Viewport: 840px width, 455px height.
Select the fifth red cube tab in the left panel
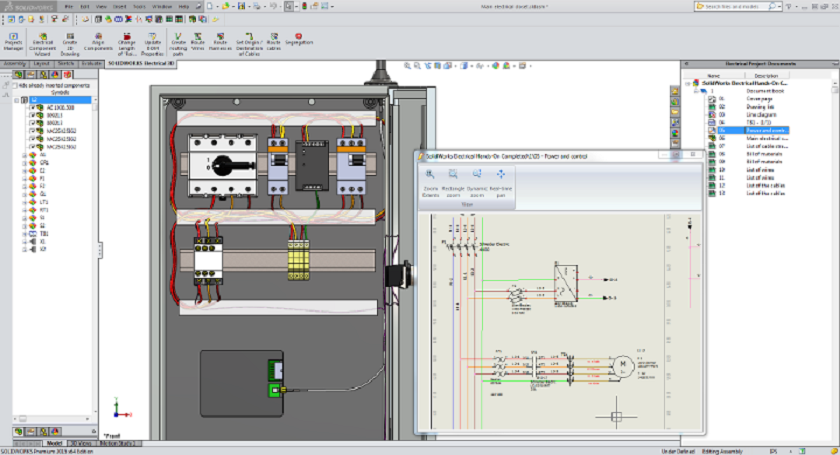pyautogui.click(x=68, y=74)
